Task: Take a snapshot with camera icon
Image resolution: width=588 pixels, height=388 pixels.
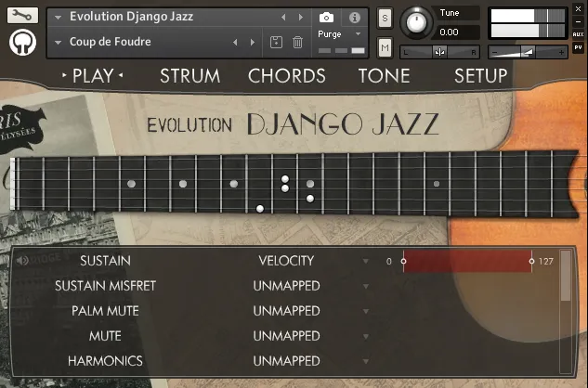Action: (326, 18)
